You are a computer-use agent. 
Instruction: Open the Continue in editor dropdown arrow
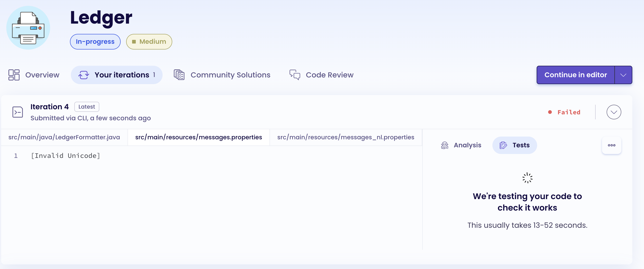coord(623,75)
